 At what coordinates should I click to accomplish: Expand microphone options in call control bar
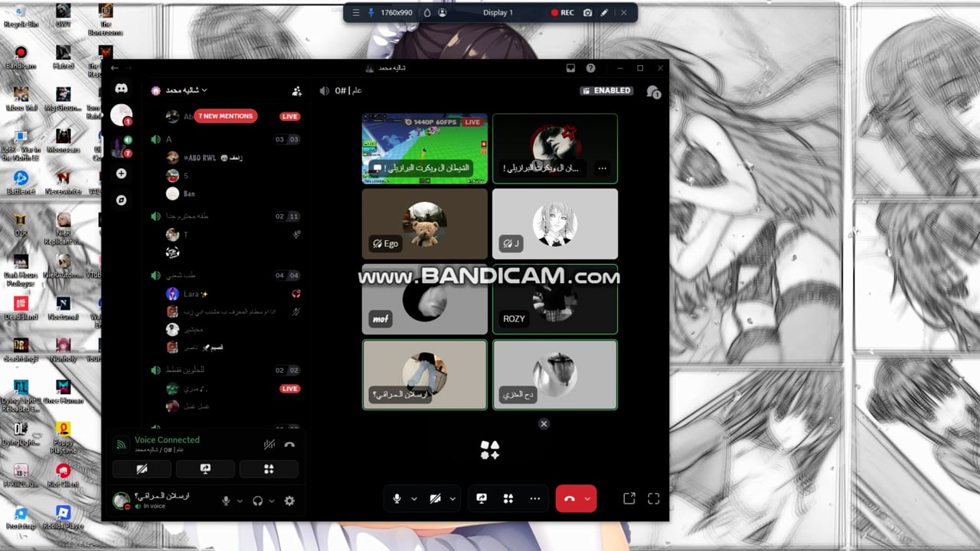(x=414, y=498)
